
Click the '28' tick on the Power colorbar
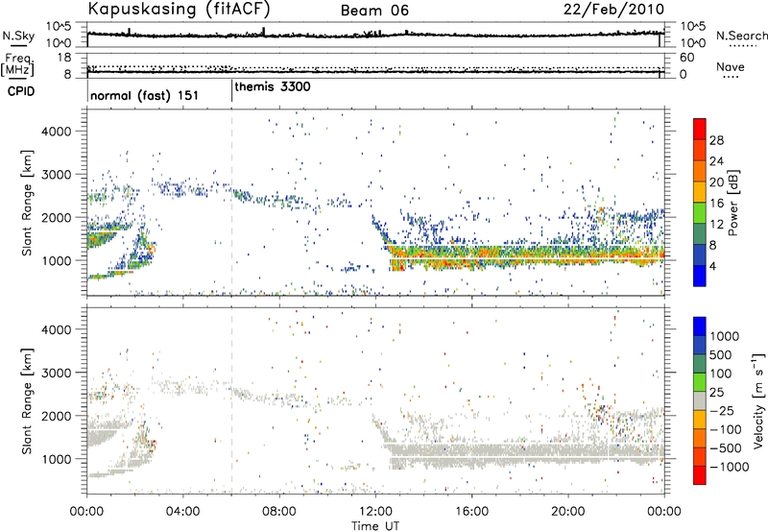coord(716,140)
